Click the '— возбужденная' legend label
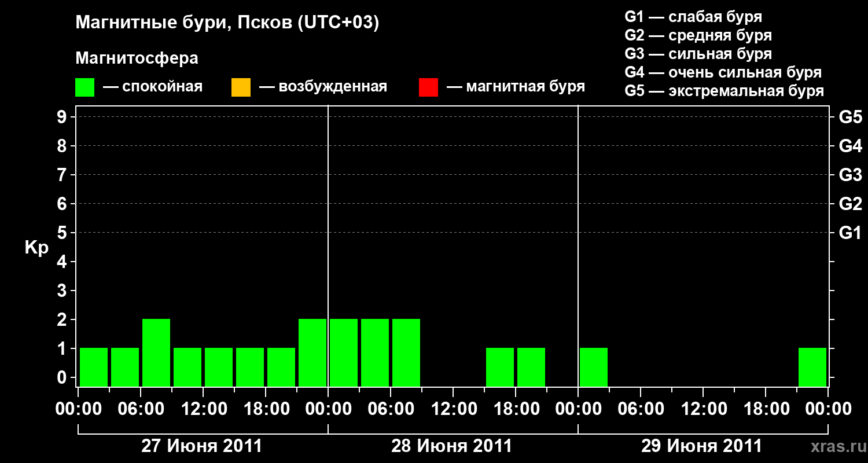Viewport: 868px width, 463px height. tap(323, 87)
